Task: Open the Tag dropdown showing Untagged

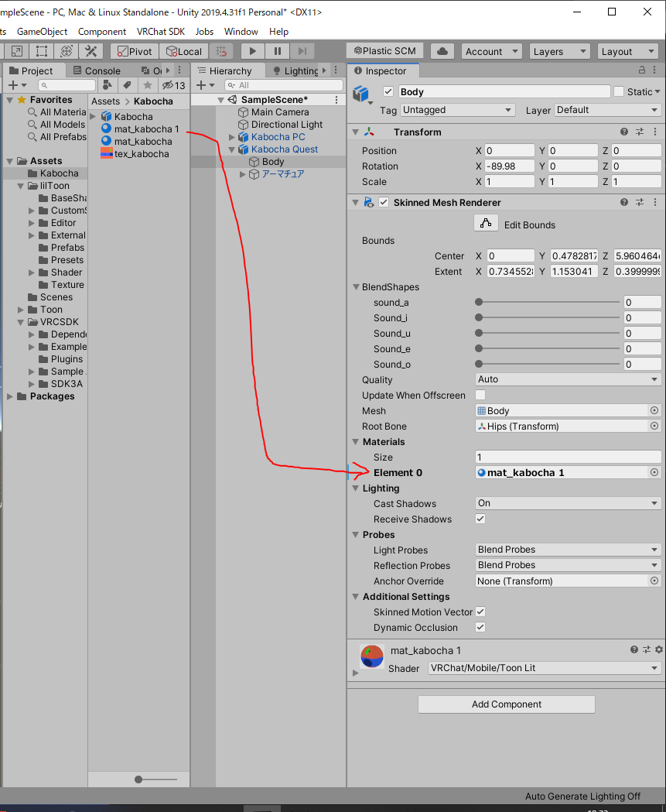Action: pyautogui.click(x=457, y=110)
